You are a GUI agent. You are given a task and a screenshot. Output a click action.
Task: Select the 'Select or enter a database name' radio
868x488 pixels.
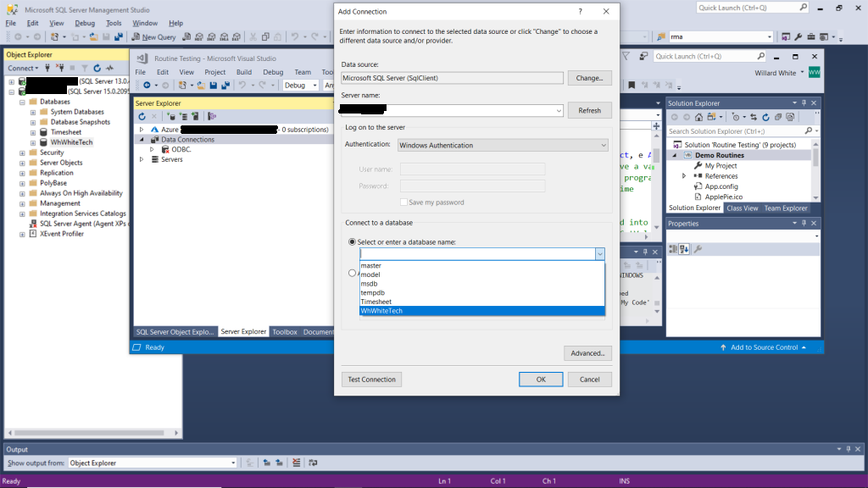(x=353, y=241)
